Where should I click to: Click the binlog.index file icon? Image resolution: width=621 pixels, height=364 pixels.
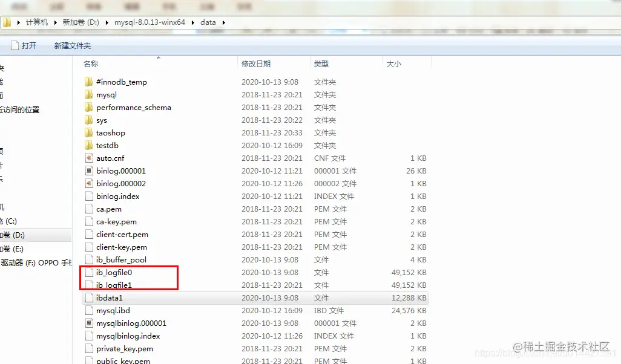click(x=89, y=196)
